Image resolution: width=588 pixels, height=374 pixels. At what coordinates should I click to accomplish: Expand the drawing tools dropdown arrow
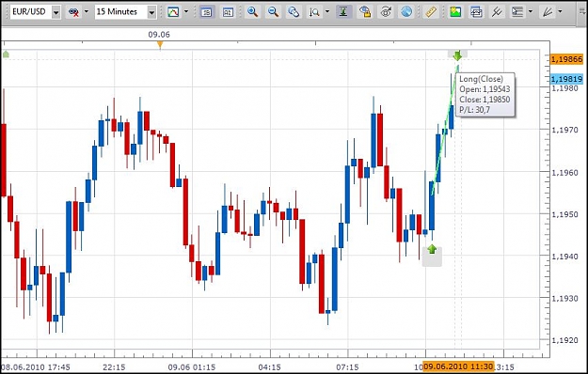pyautogui.click(x=561, y=12)
